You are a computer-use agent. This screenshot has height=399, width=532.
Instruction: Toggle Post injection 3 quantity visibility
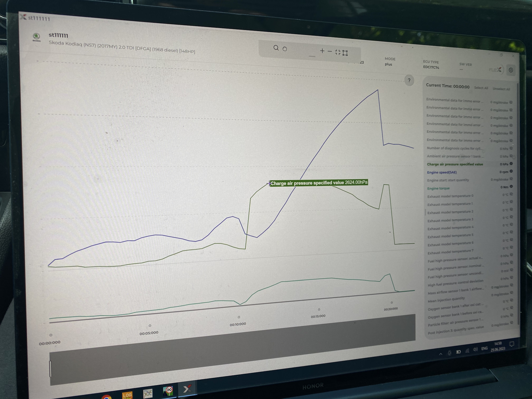(511, 323)
